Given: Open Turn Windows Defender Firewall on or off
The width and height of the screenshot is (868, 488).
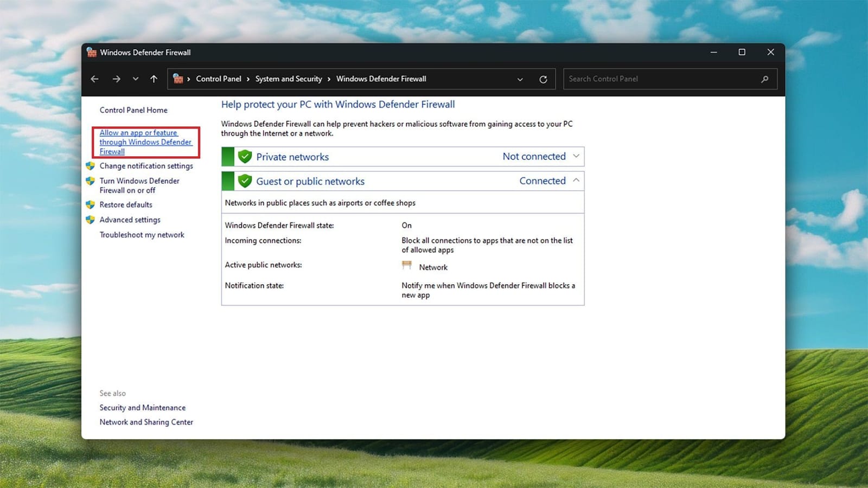Looking at the screenshot, I should [139, 185].
